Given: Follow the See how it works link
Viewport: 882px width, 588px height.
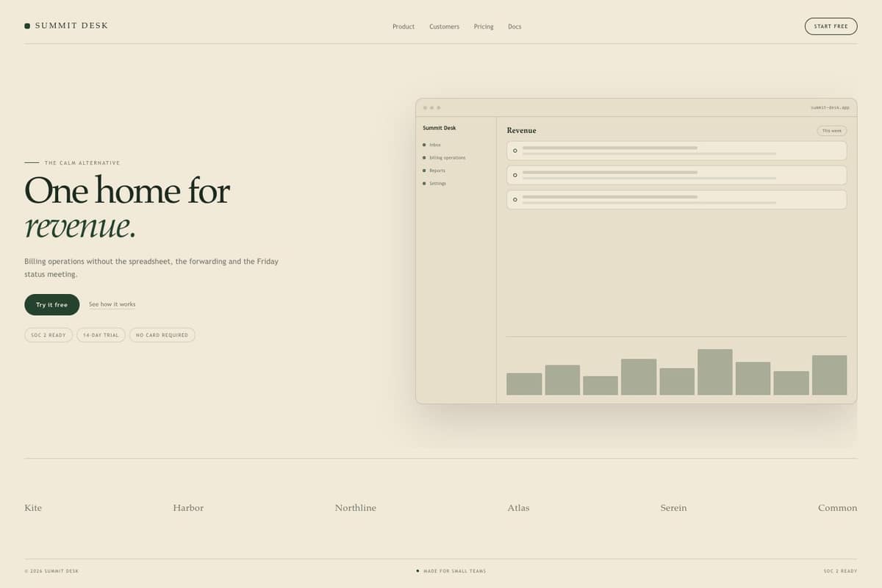Looking at the screenshot, I should coord(112,304).
